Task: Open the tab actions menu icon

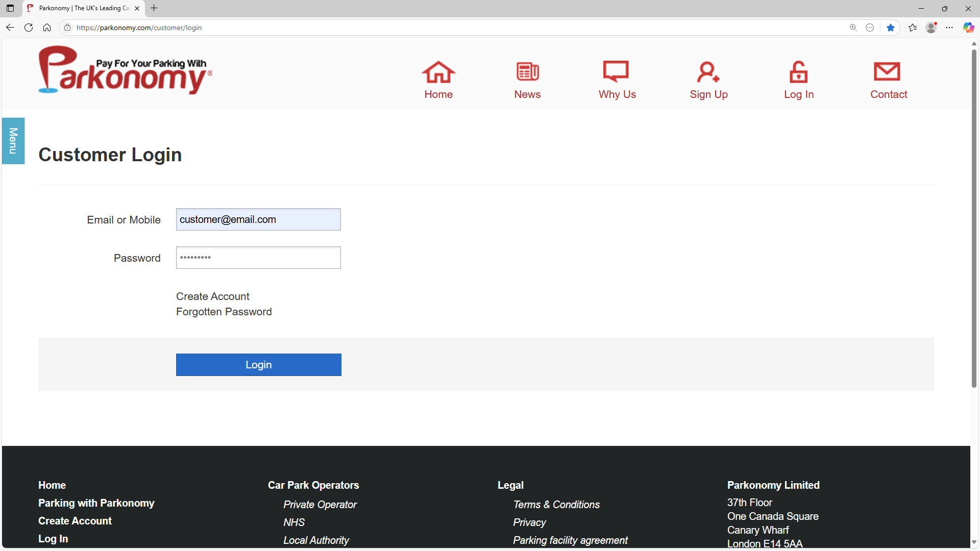Action: [x=10, y=8]
